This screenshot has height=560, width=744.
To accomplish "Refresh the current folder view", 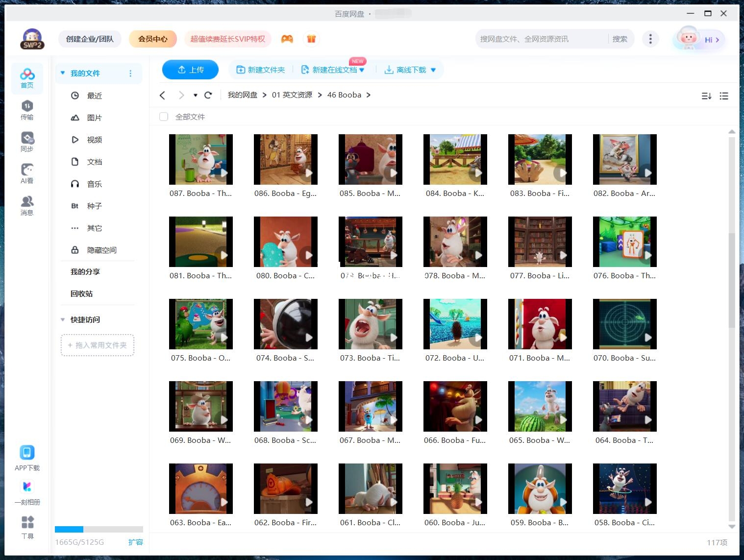I will click(208, 95).
